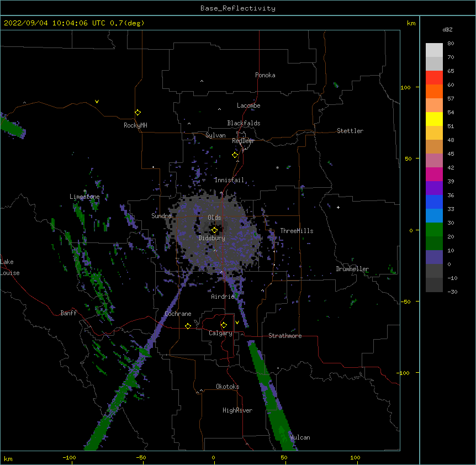Viewport: 476px width, 465px height.
Task: Select the Ponoka city label
Action: pyautogui.click(x=265, y=75)
